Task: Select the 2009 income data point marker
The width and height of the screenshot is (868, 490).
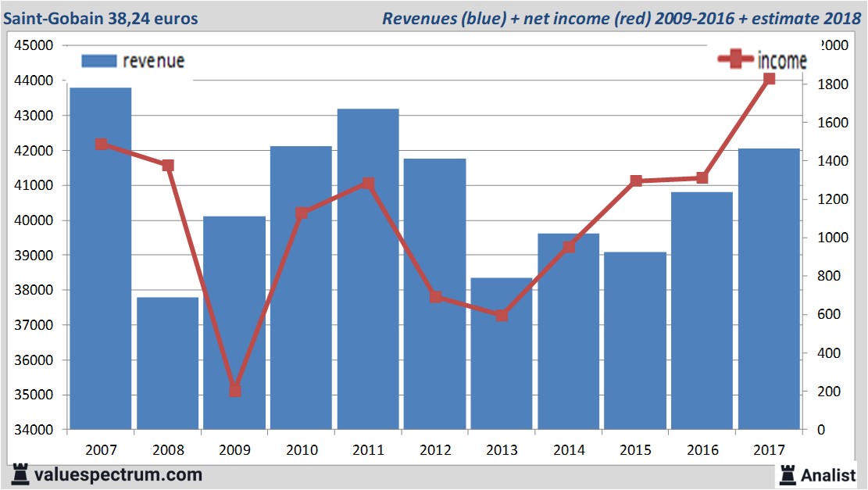Action: 235,390
